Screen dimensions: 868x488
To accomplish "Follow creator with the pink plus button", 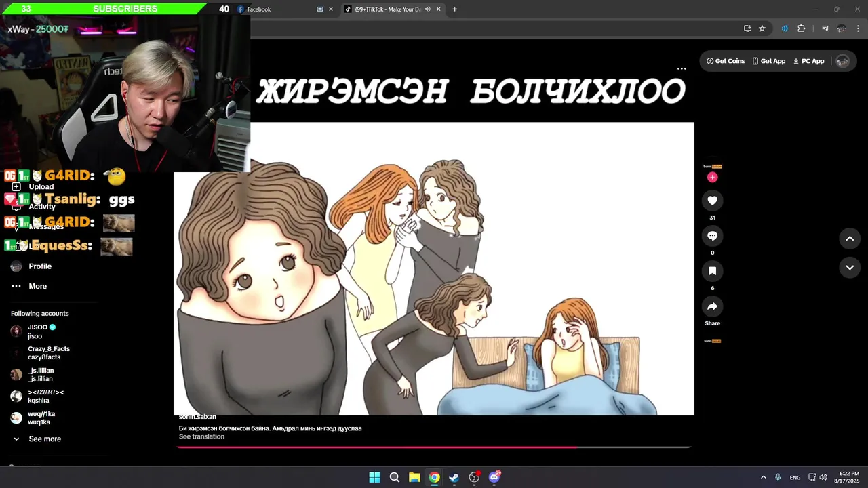I will [712, 177].
